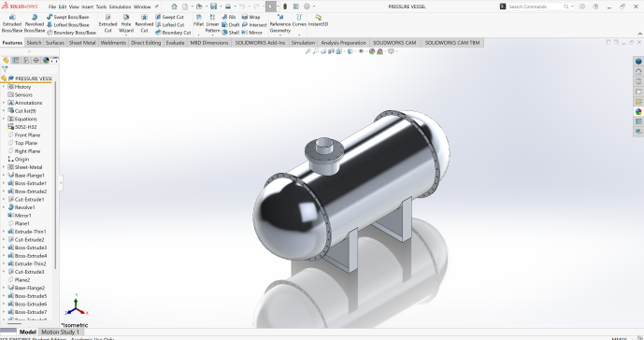Collapse the CommandManager ribbon chevron
Image resolution: width=644 pixels, height=340 pixels.
pos(639,34)
